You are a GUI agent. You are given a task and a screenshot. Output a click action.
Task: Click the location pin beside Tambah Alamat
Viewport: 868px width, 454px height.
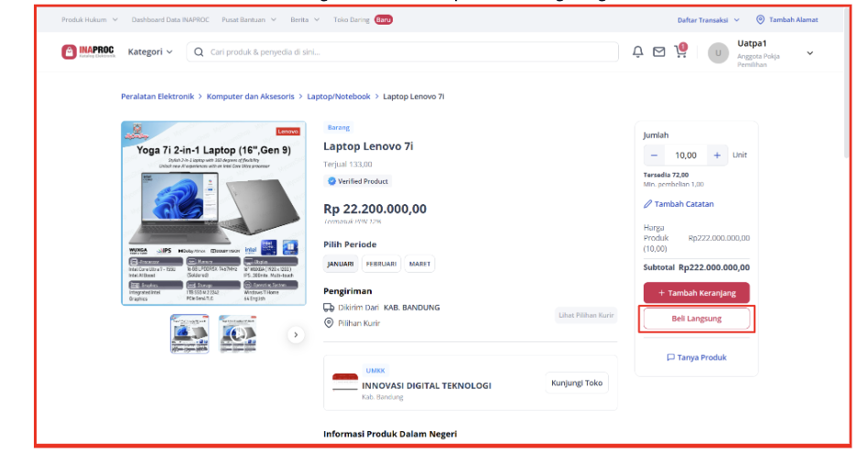click(x=760, y=19)
